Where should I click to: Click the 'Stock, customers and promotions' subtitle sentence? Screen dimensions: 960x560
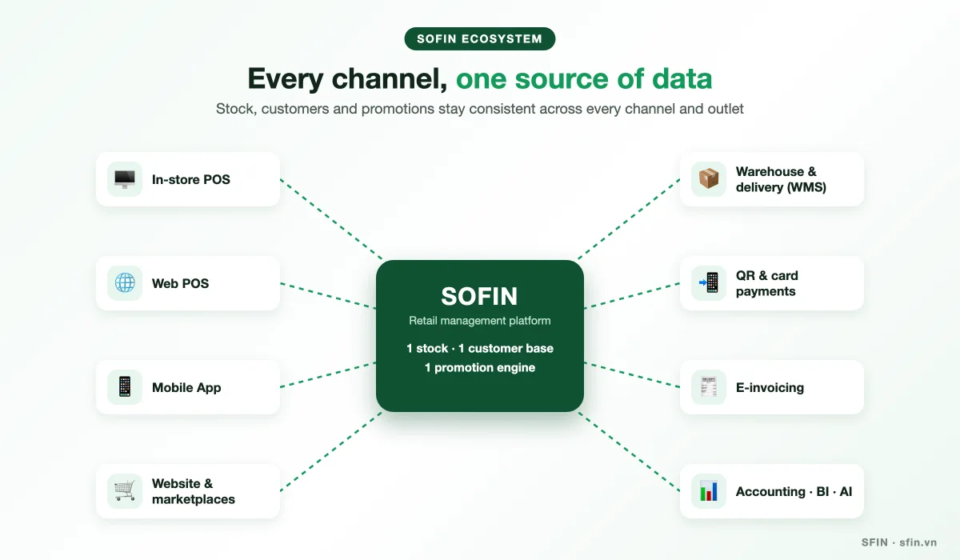point(480,109)
